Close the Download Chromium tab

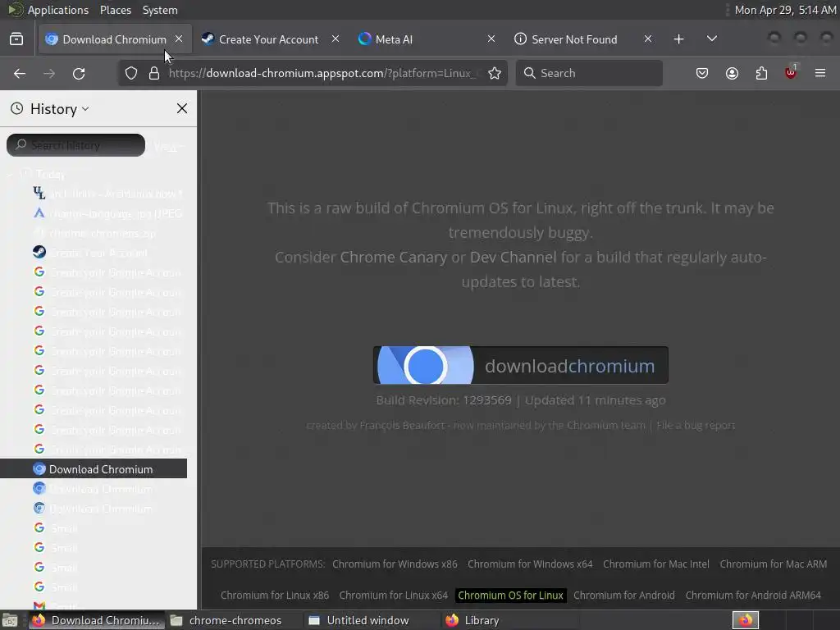179,39
